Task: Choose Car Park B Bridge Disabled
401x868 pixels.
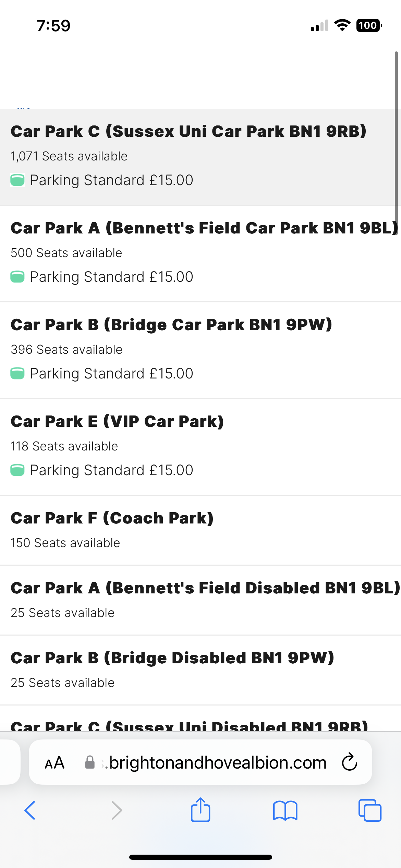Action: [200, 671]
